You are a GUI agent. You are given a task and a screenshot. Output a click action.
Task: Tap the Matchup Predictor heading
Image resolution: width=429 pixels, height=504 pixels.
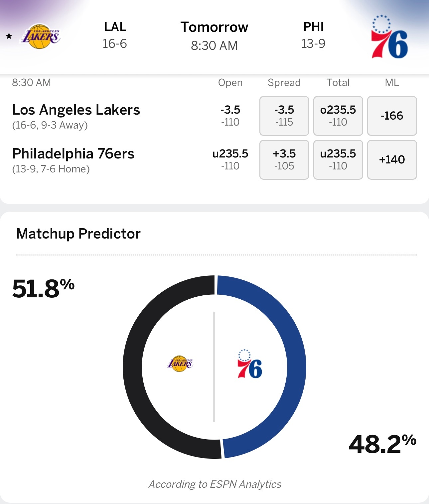click(78, 234)
